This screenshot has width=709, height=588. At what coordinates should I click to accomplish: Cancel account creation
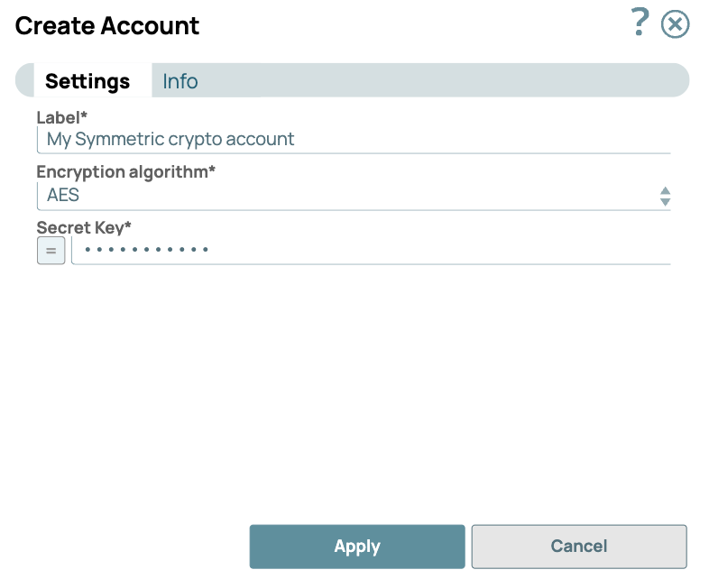[578, 547]
